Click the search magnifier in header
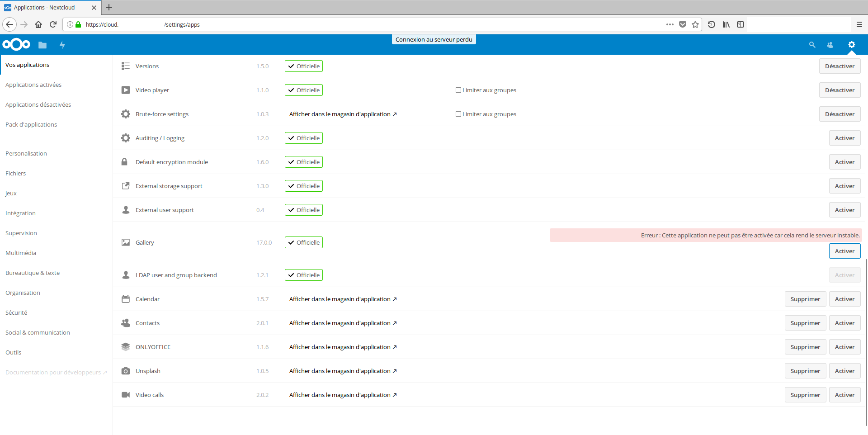Screen dimensions: 868x435 812,45
